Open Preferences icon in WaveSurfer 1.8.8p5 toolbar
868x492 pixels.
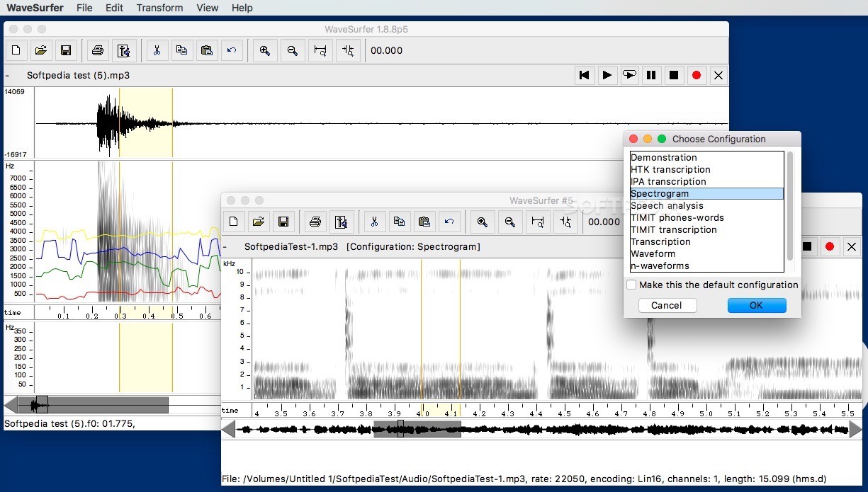[x=124, y=50]
